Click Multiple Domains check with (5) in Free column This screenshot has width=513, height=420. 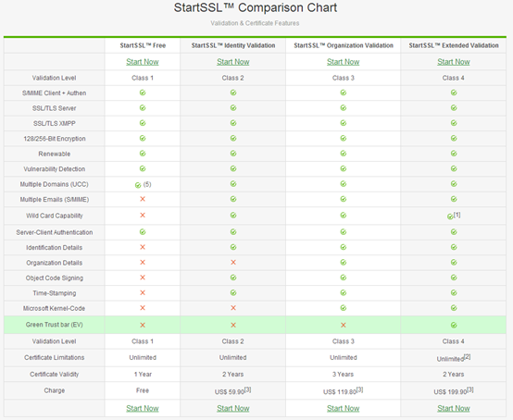coord(138,185)
